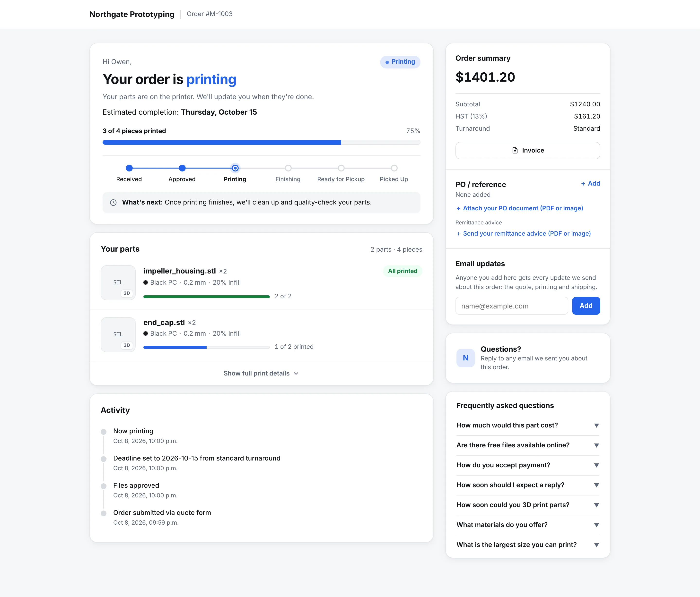Expand 'Are there free files available online?'
The height and width of the screenshot is (597, 700).
(x=528, y=445)
